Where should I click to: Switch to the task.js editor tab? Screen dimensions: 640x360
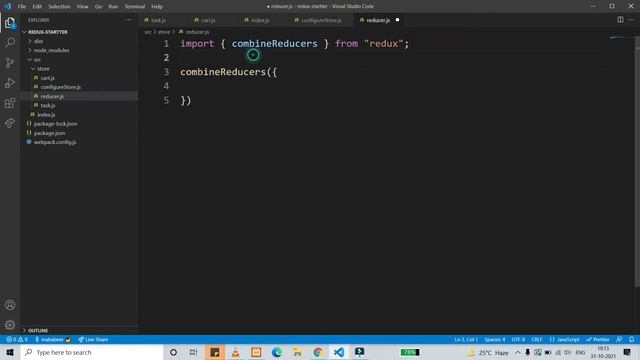coord(158,20)
